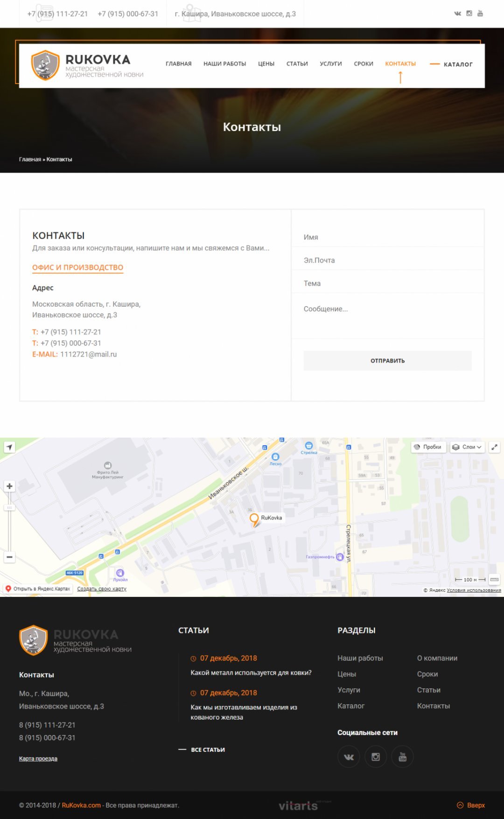Screen dimensions: 504x819
Task: Open the Слои layers dropdown on map
Action: pos(467,447)
